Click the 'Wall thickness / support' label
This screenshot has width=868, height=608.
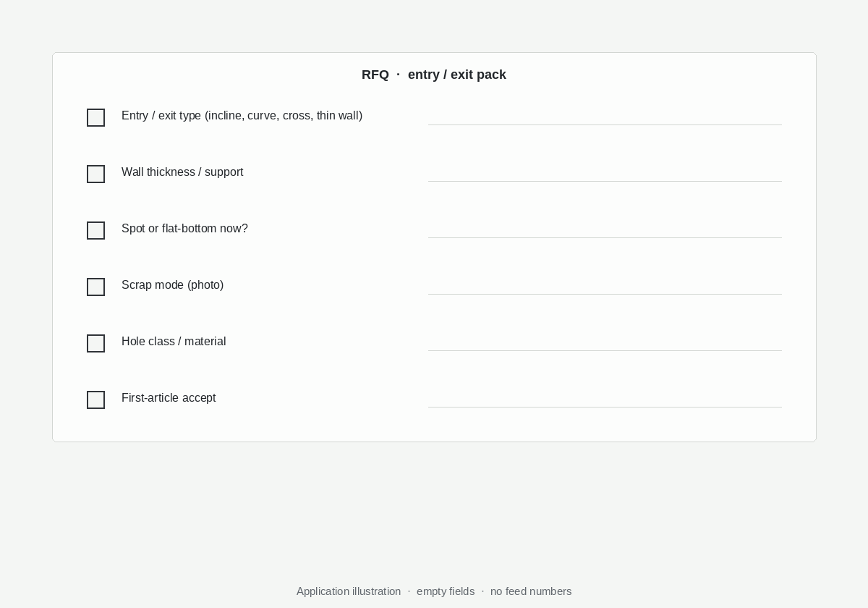[182, 172]
